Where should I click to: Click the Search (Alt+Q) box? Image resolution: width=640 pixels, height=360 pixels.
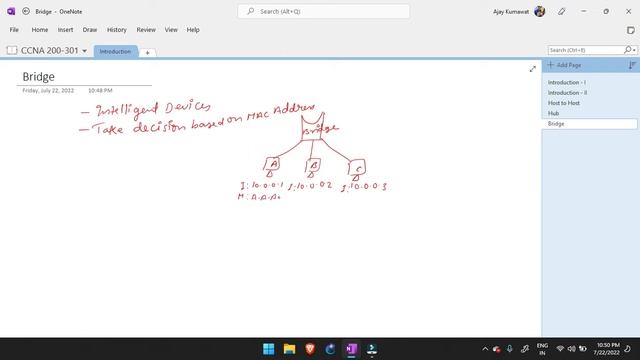(x=324, y=11)
